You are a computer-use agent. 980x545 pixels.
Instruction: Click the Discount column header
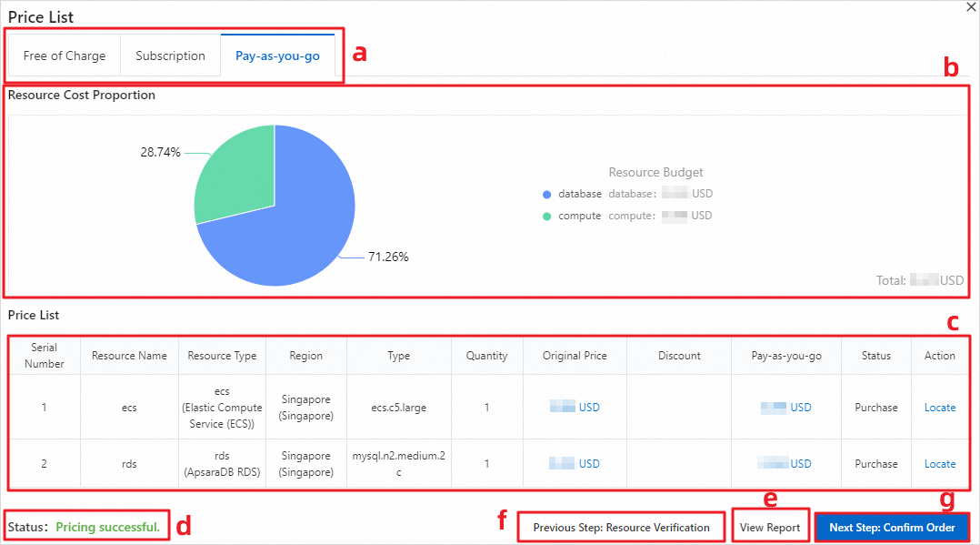[679, 356]
